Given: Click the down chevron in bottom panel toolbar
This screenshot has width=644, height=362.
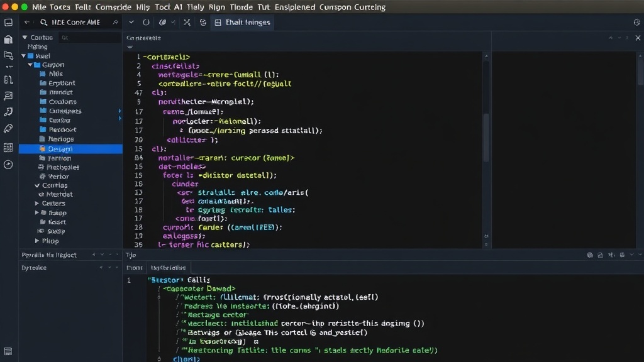Looking at the screenshot, I should pos(631,255).
